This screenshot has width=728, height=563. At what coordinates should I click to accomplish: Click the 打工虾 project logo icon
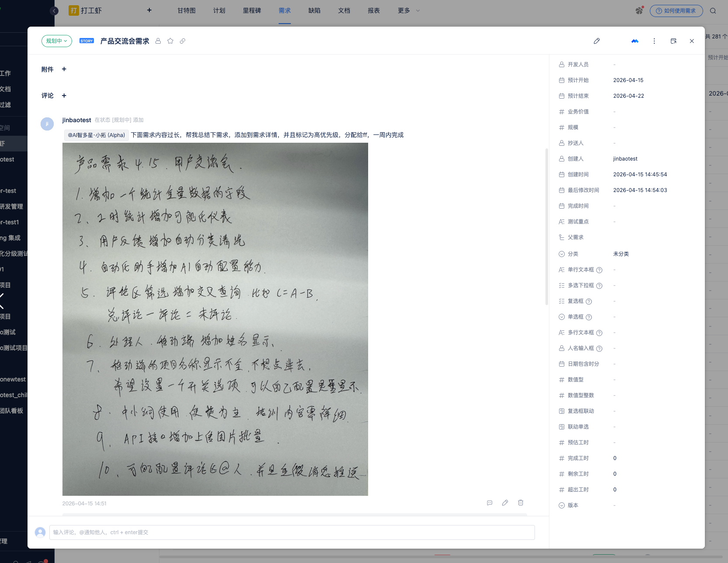pyautogui.click(x=74, y=10)
